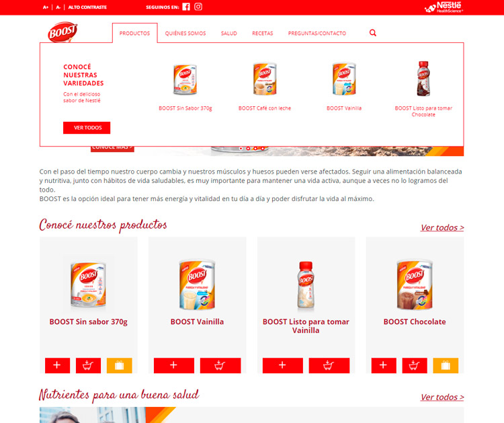Click the Nestlé Health Science logo
This screenshot has height=423, width=504.
coord(444,7)
